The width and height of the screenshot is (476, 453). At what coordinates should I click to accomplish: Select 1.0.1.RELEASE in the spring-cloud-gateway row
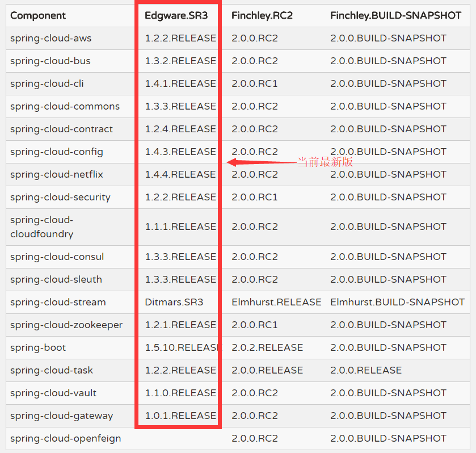(180, 416)
